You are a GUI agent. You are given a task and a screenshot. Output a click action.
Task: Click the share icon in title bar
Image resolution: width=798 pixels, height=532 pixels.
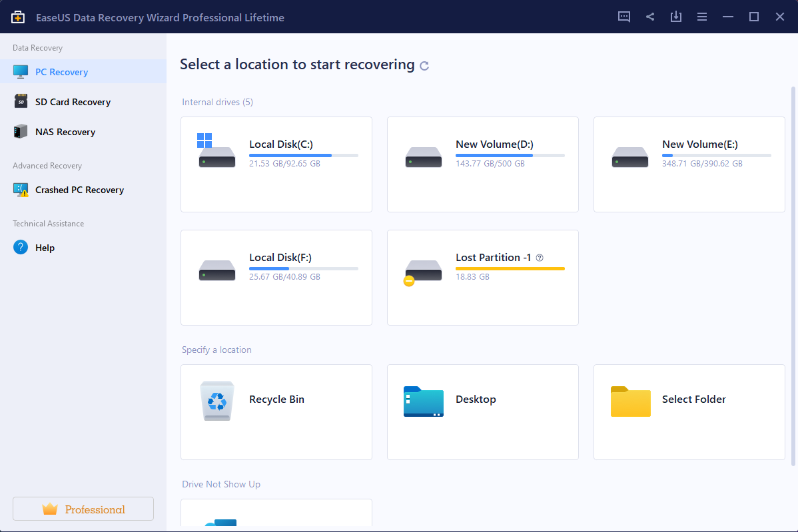[x=650, y=17]
